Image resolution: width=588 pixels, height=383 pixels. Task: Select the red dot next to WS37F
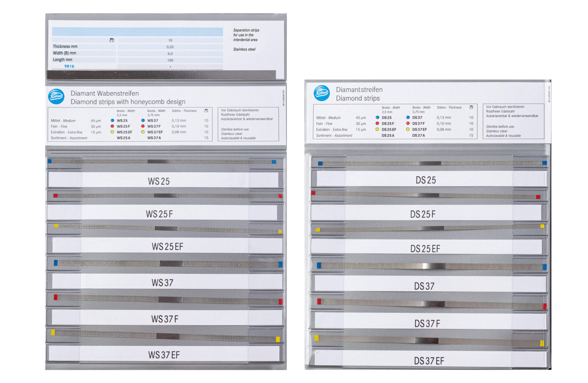(x=143, y=126)
